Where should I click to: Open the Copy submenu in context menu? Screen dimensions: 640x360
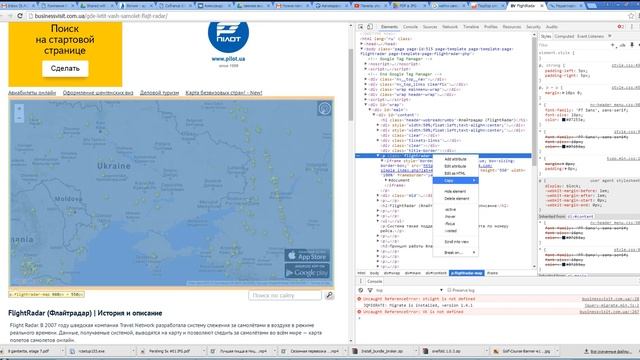pyautogui.click(x=456, y=180)
